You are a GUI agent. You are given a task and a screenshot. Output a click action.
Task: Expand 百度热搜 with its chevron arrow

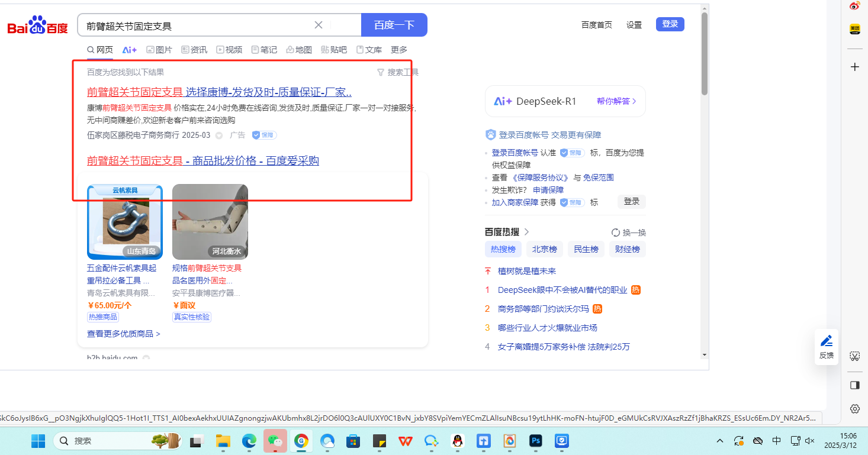[x=526, y=232]
